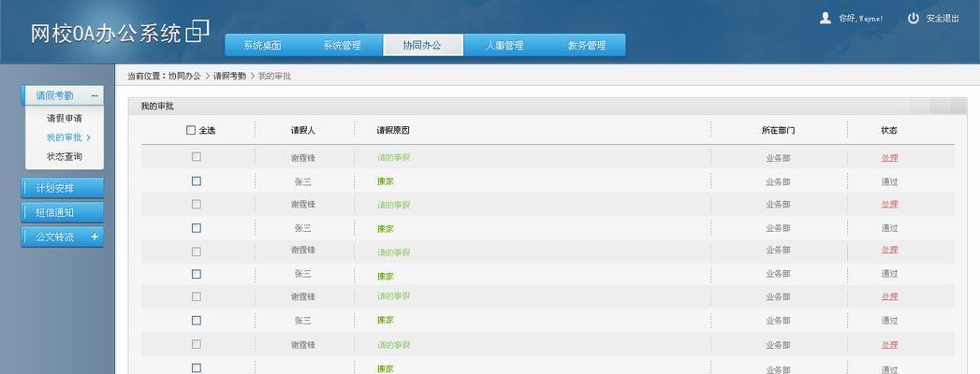Open 请假申请 in the sidebar
The height and width of the screenshot is (374, 980).
point(65,118)
